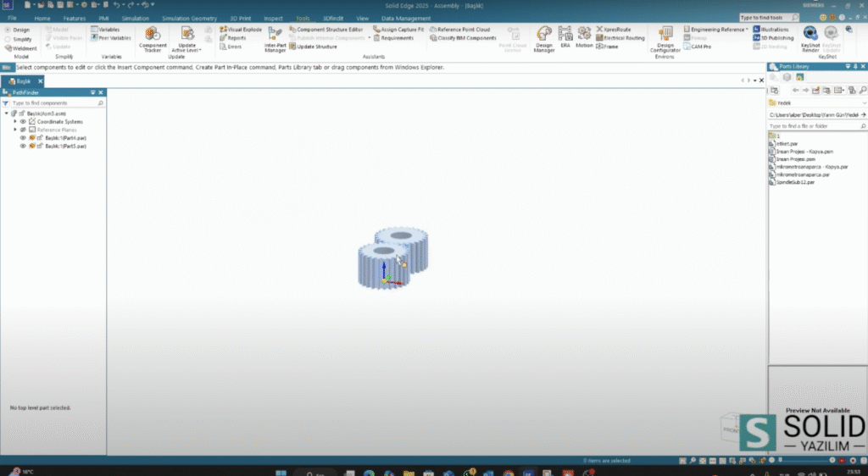
Task: Open KeyShot Render
Action: pyautogui.click(x=810, y=39)
